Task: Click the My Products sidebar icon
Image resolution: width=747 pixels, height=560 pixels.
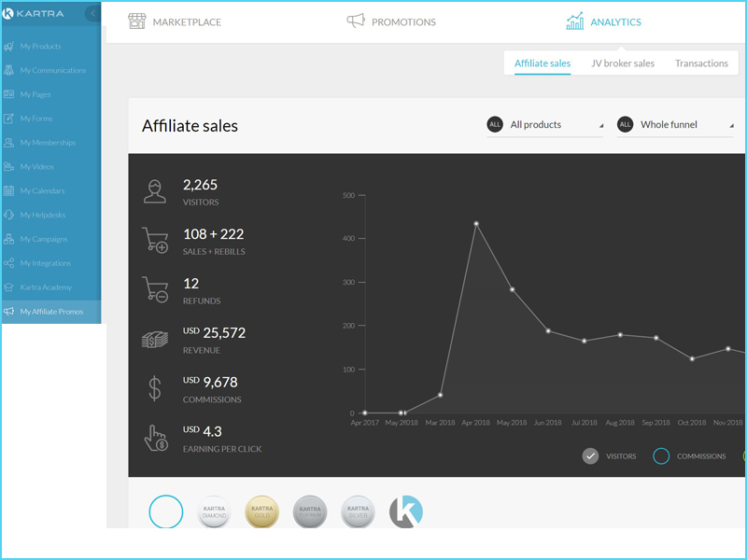Action: pyautogui.click(x=9, y=47)
